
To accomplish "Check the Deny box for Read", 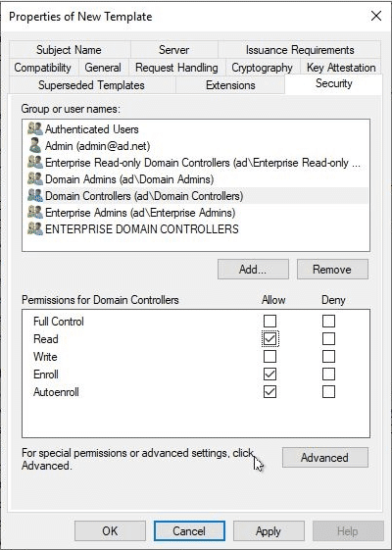I will [328, 339].
